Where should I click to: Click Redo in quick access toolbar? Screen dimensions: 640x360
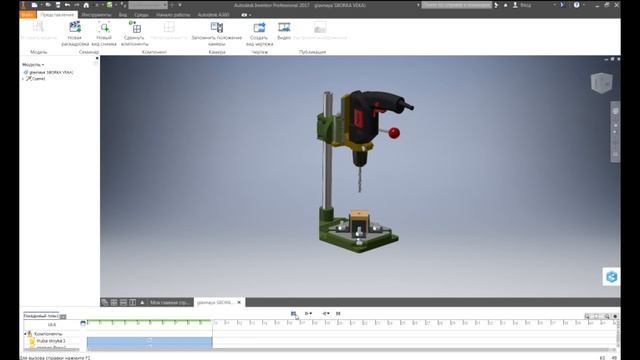click(x=76, y=5)
